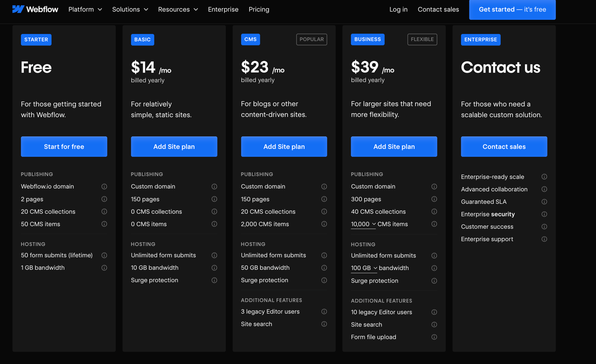
Task: Click the "Contact us" heading
Action: [500, 67]
